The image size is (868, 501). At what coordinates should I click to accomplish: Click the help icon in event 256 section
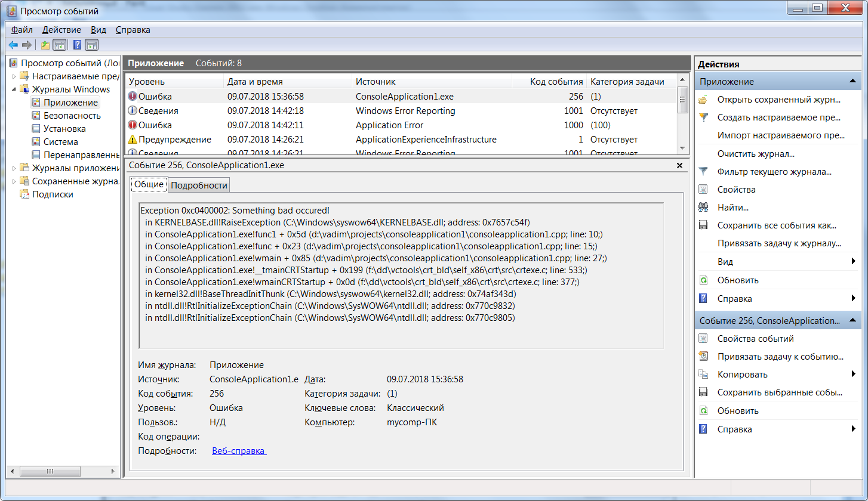(x=704, y=429)
